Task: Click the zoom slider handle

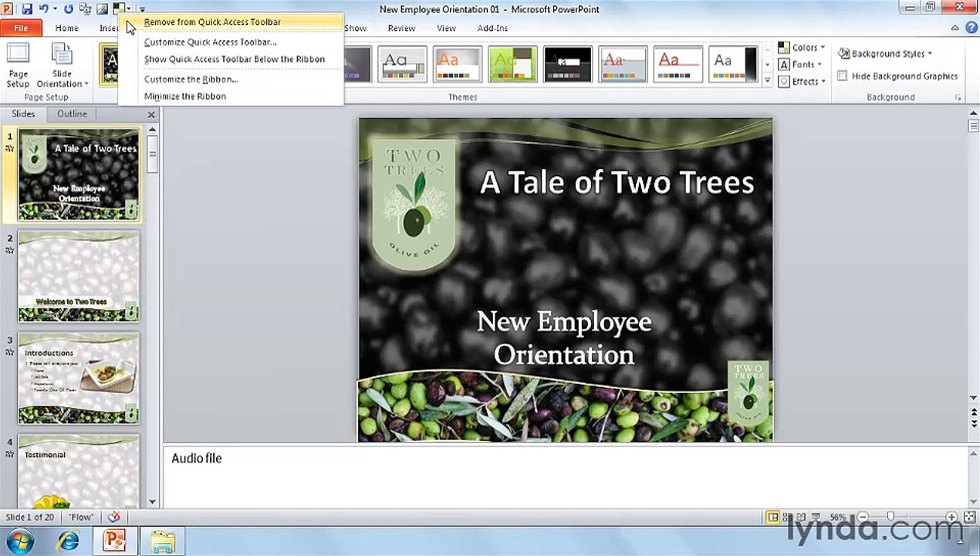Action: [890, 517]
